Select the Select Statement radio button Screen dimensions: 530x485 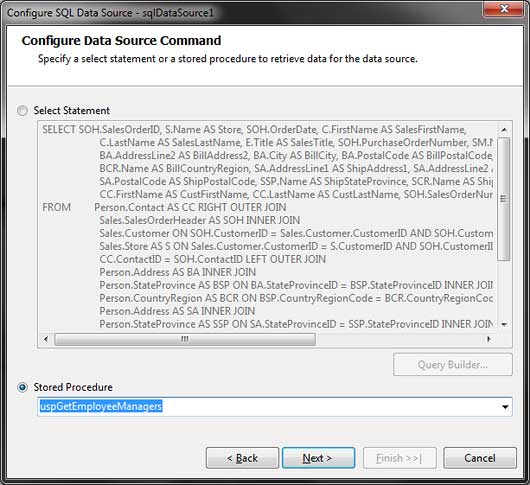[x=22, y=111]
